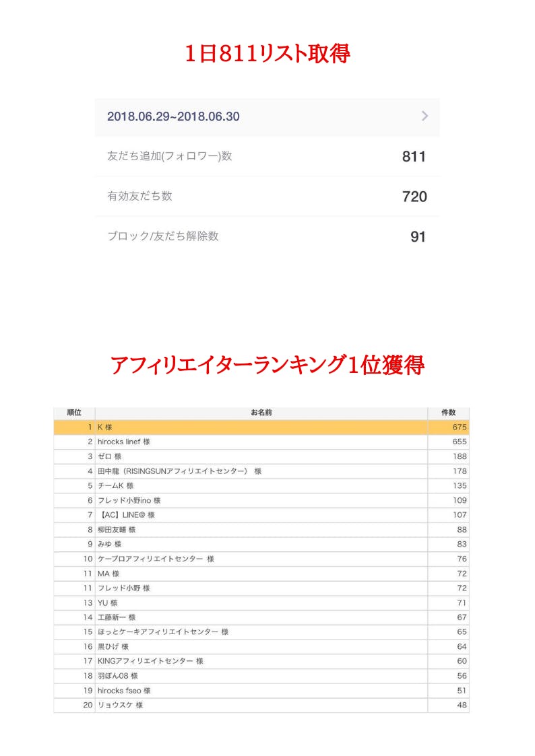The image size is (535, 756).
Task: Click the 順位 column header
Action: coord(74,412)
